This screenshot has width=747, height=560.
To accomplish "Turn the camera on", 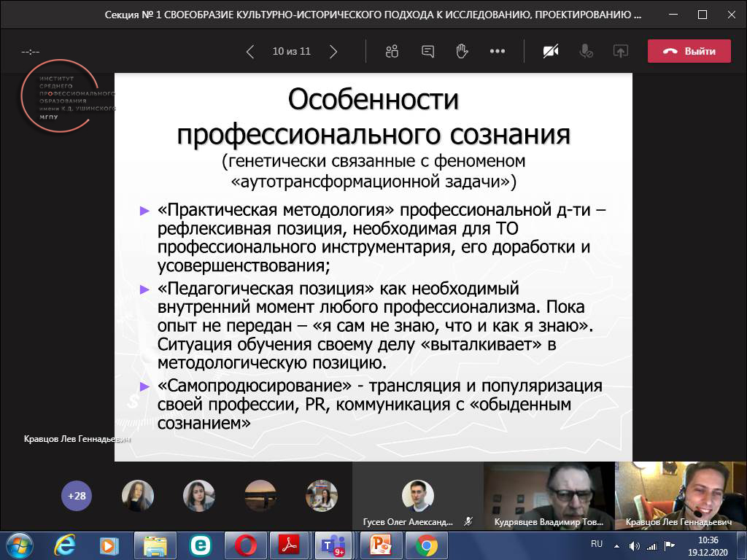I will (550, 51).
